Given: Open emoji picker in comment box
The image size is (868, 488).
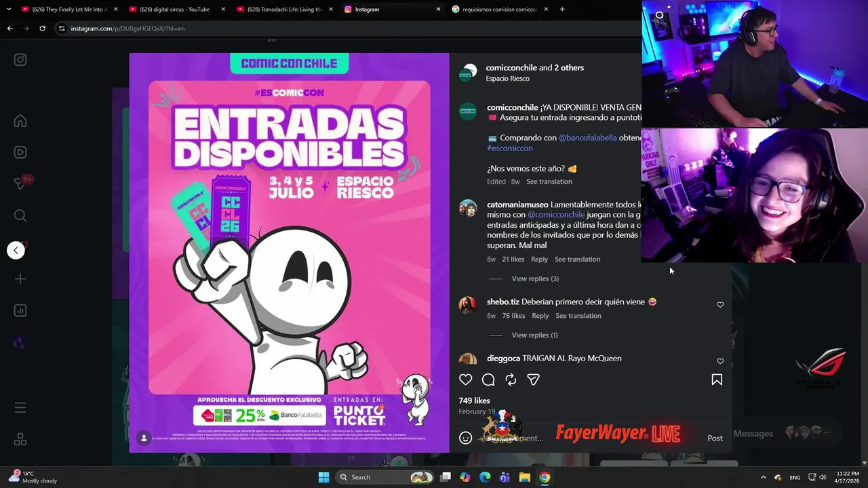Looking at the screenshot, I should (465, 438).
